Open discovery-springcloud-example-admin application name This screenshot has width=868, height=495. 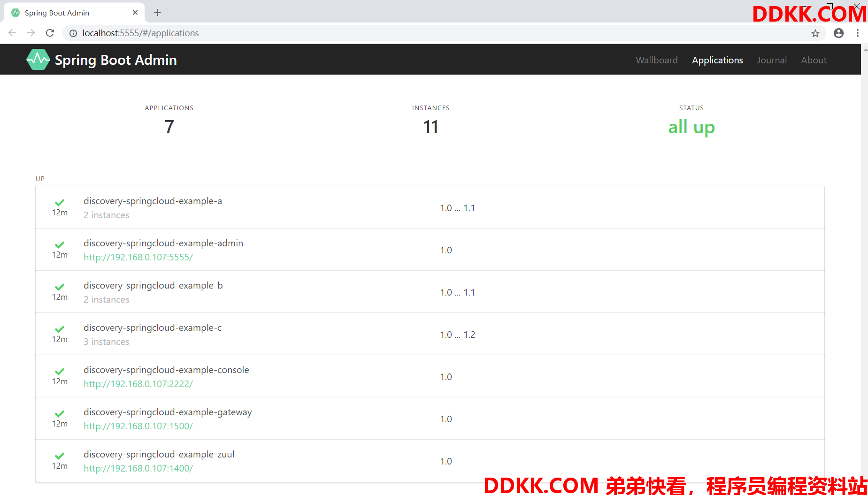point(163,243)
